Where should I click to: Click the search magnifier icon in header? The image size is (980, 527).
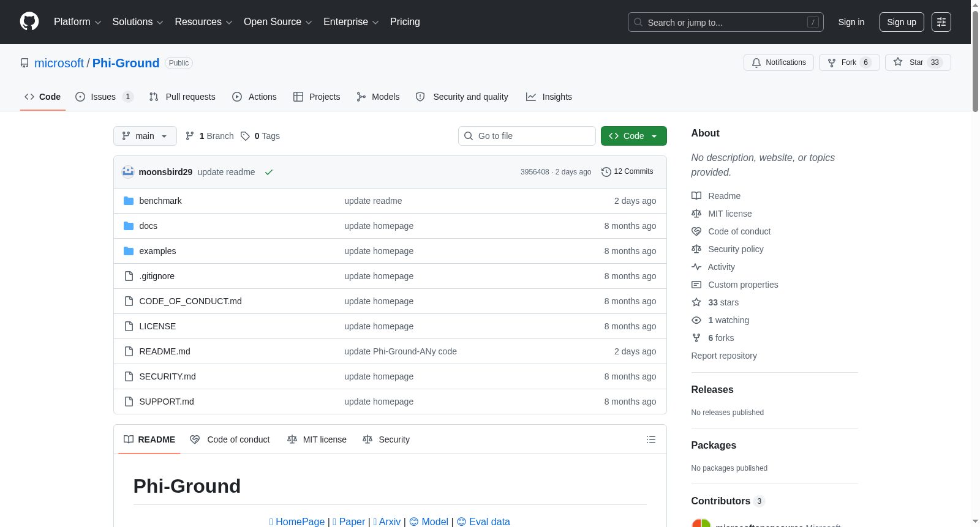click(x=638, y=22)
